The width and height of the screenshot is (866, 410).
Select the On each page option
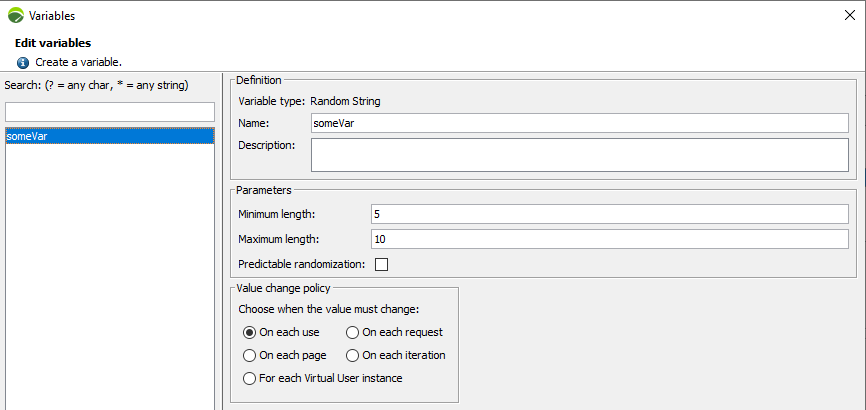click(x=250, y=355)
